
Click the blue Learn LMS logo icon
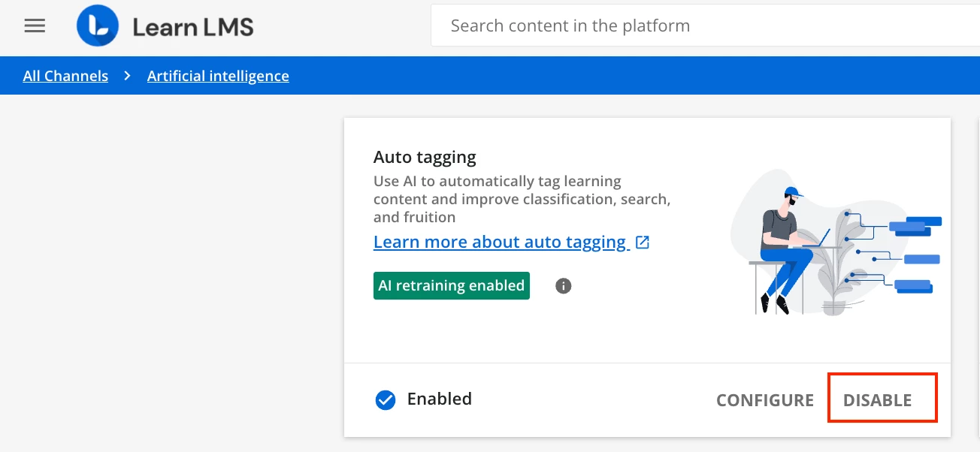click(98, 27)
